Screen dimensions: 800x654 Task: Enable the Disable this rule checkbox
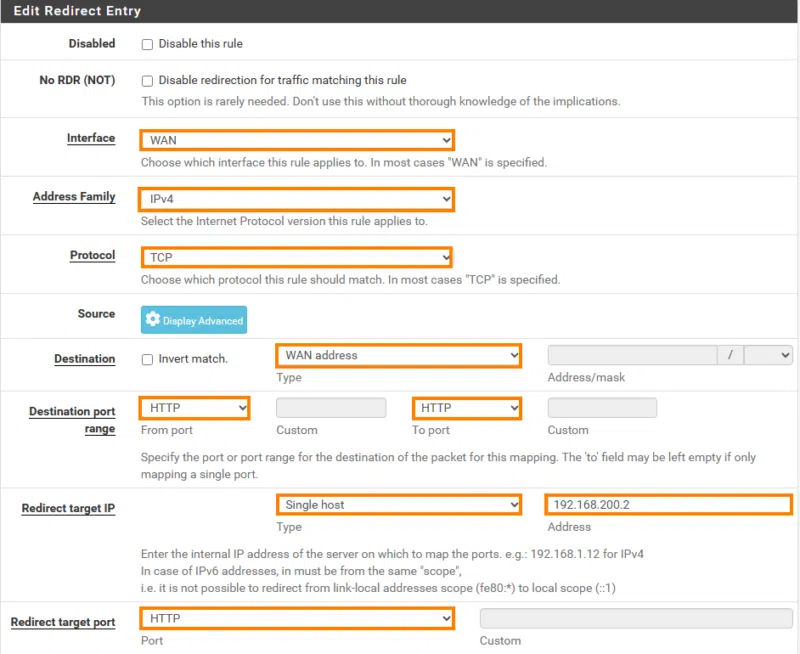click(148, 44)
